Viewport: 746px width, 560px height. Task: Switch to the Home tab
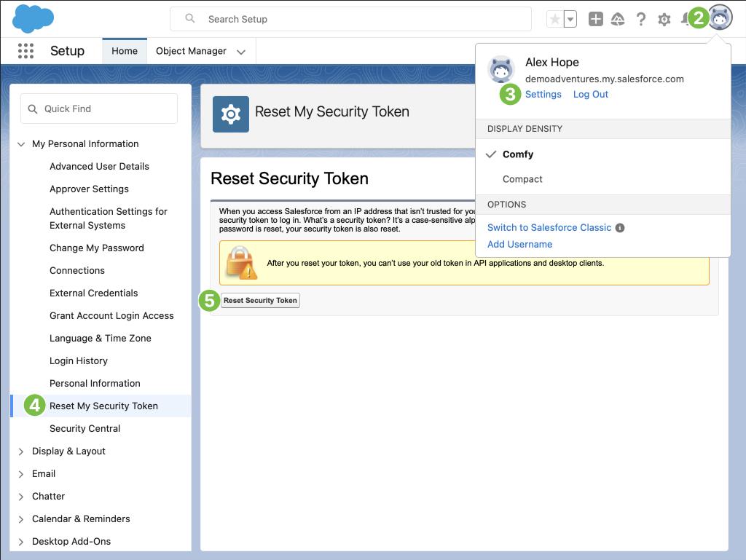pos(125,51)
